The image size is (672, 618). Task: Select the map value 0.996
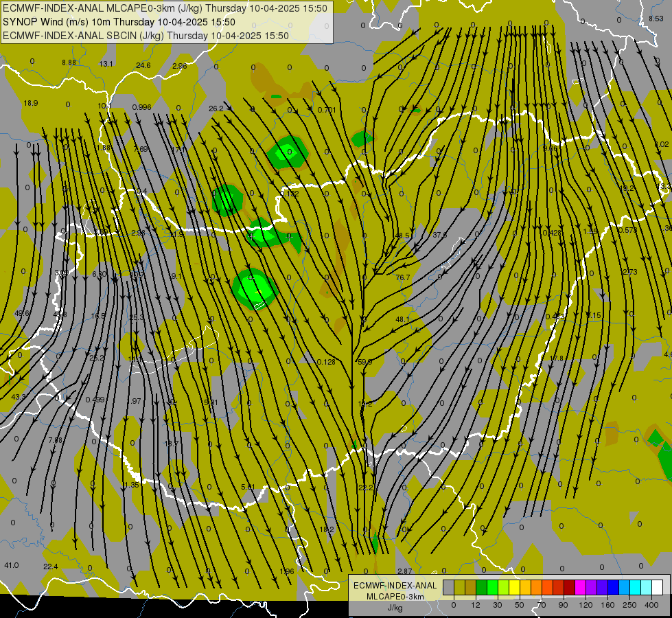point(142,107)
